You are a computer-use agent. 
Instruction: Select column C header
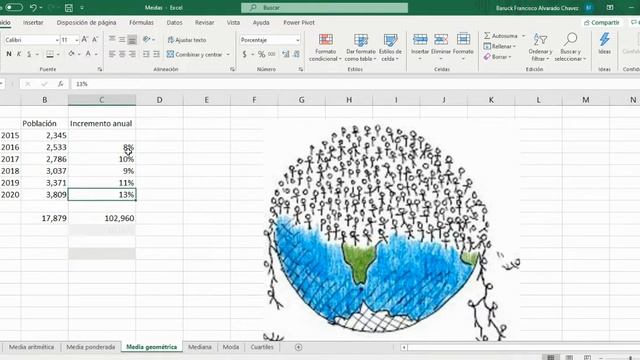pyautogui.click(x=102, y=100)
